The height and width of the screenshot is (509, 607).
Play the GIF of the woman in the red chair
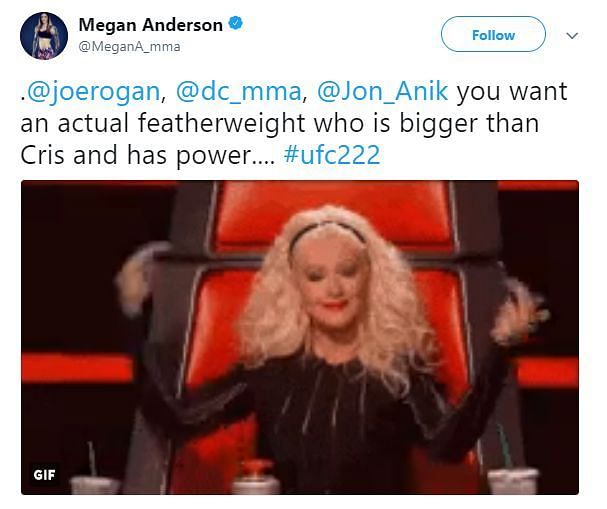(x=300, y=337)
